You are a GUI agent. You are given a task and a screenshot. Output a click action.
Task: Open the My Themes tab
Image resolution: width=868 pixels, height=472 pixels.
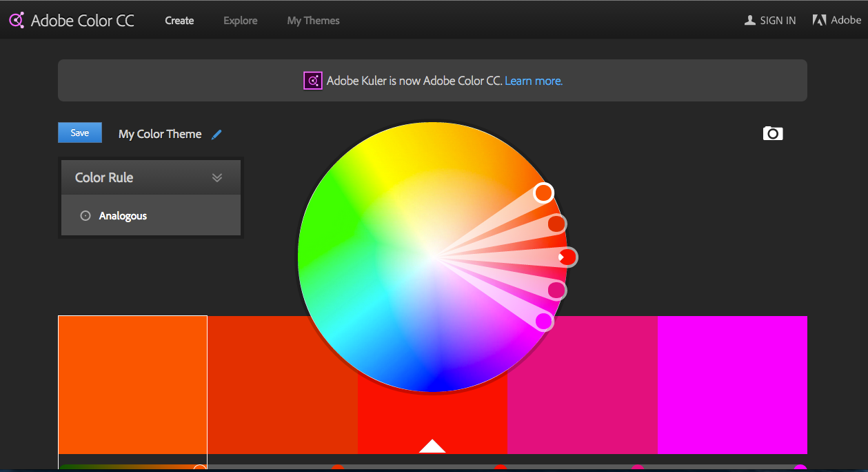coord(314,21)
